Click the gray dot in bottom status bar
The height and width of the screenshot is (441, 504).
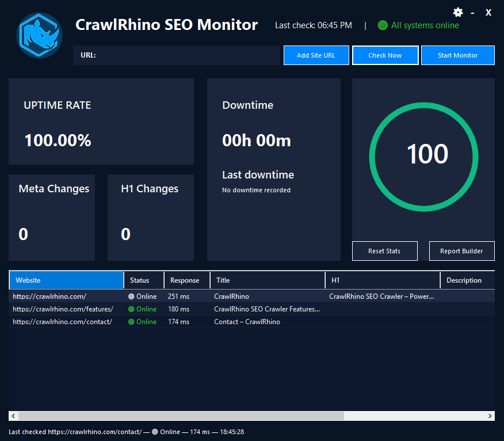coord(155,432)
